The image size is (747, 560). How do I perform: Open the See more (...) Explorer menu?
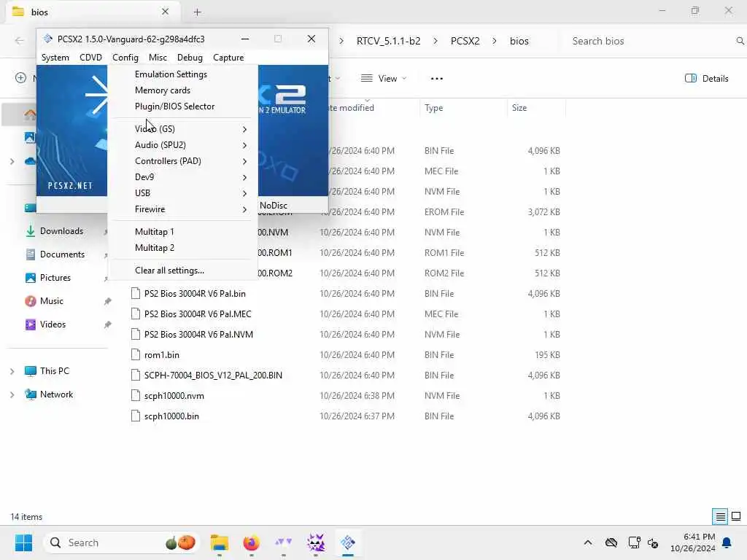tap(437, 79)
